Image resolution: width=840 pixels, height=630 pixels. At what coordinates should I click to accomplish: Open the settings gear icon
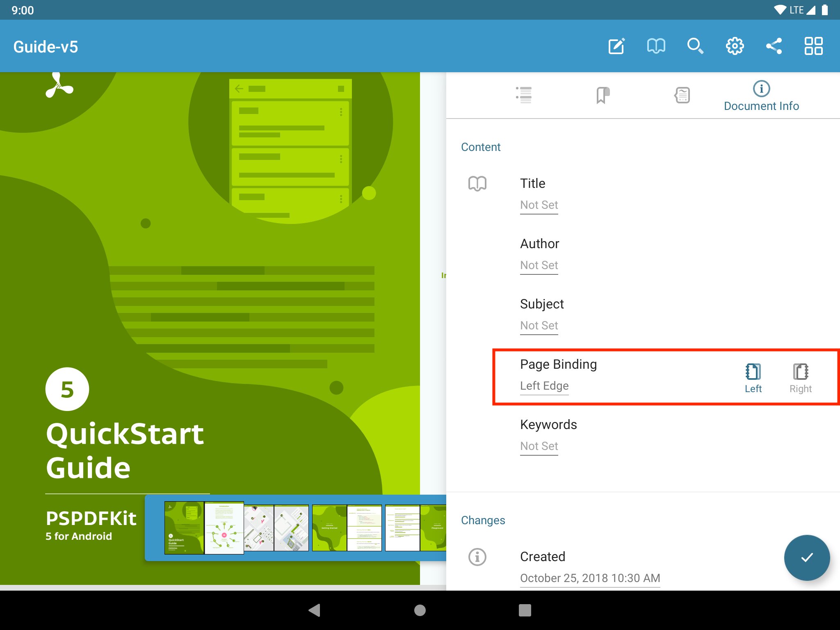pyautogui.click(x=735, y=46)
